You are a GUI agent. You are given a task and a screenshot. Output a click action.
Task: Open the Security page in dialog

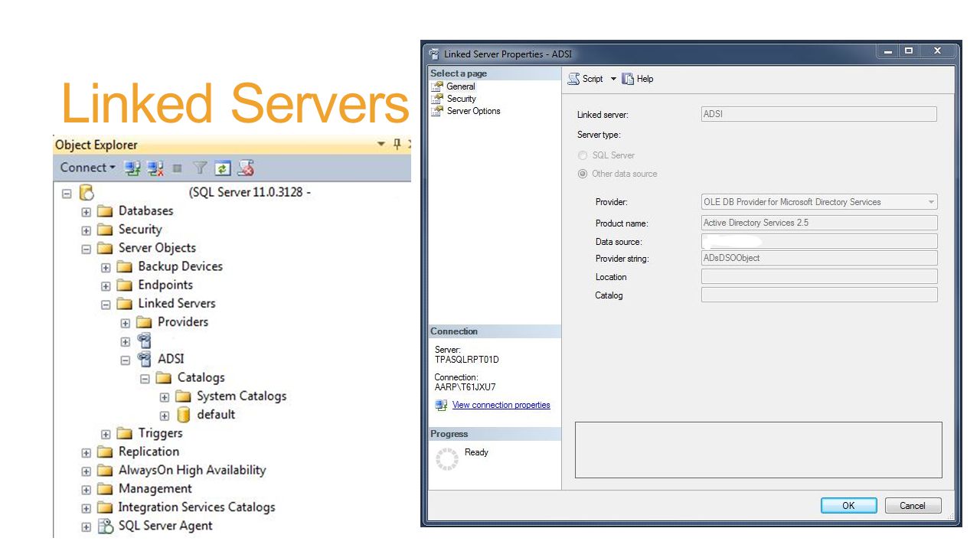[x=462, y=99]
